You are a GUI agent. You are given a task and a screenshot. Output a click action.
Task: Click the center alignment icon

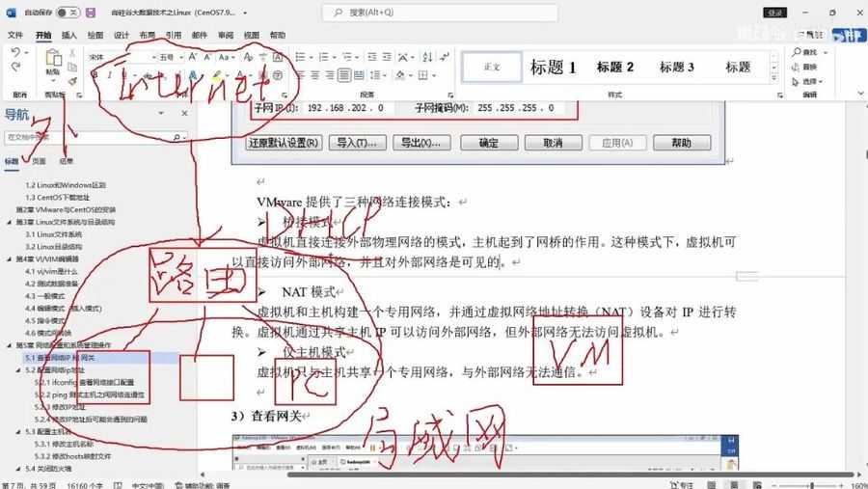click(x=315, y=75)
